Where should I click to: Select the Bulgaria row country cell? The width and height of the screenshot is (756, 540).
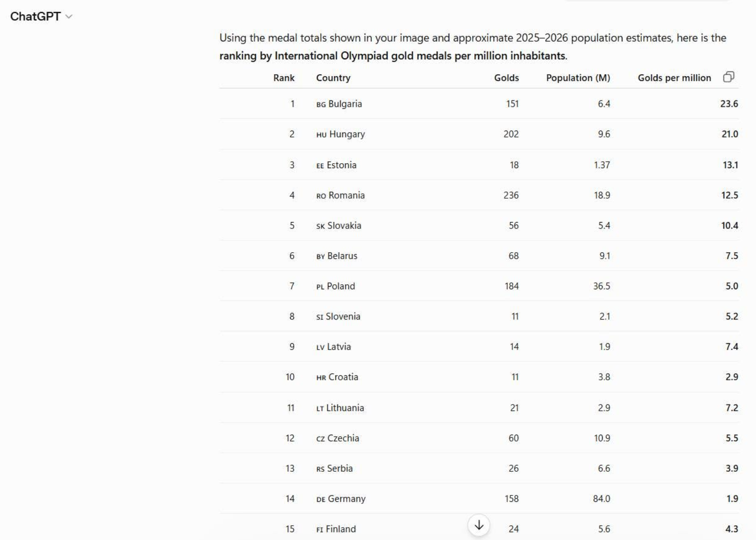(339, 104)
